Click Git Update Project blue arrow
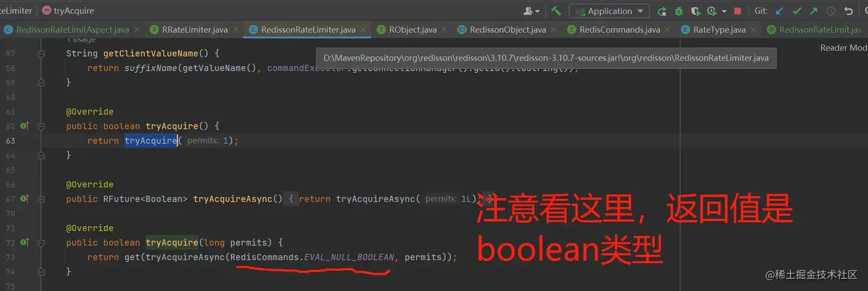This screenshot has width=868, height=291. (x=779, y=11)
